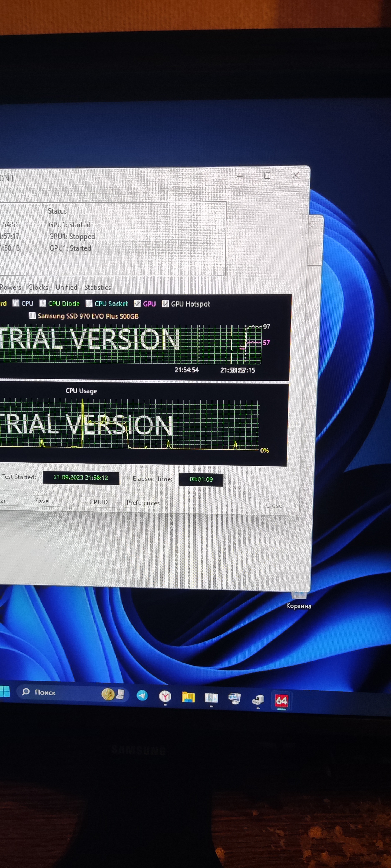Click the Test Started date value
Viewport: 391px width, 868px height.
[x=81, y=477]
